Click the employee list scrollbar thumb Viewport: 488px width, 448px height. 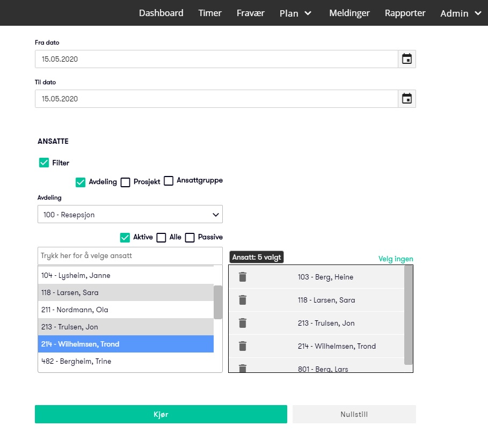[x=218, y=302]
